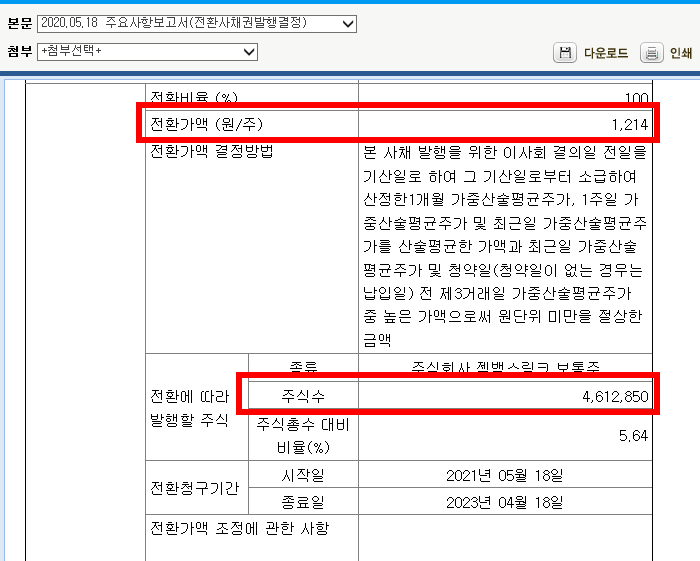Click the 종료일 label cell
Viewport: 700px width, 561px height.
(302, 501)
